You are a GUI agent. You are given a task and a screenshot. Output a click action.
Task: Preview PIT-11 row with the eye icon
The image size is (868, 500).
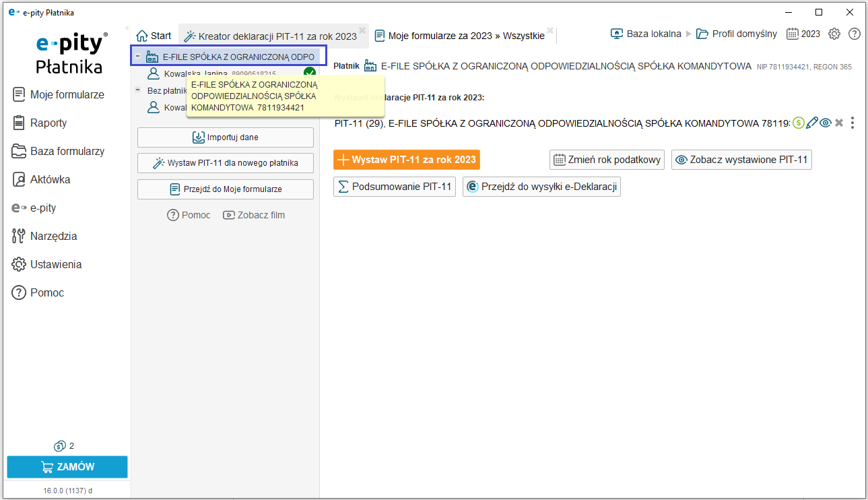pos(826,123)
